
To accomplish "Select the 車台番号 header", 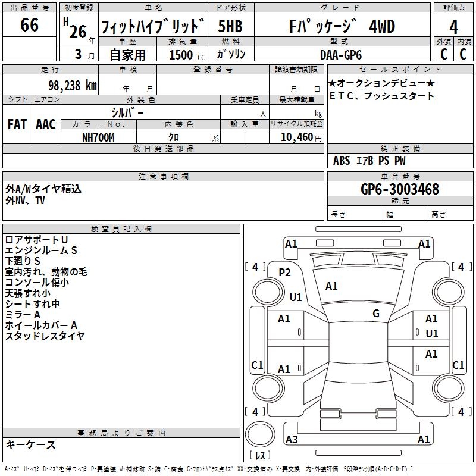I will coord(400,176).
